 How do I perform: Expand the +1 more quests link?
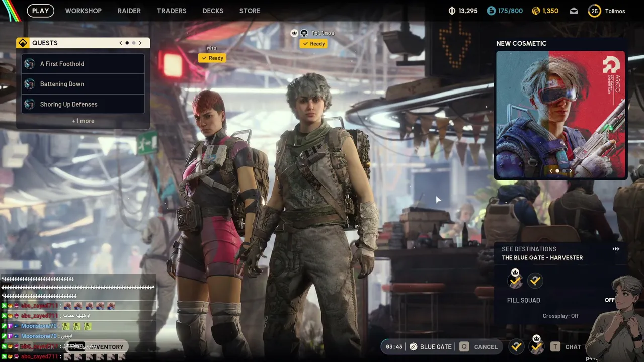[83, 121]
